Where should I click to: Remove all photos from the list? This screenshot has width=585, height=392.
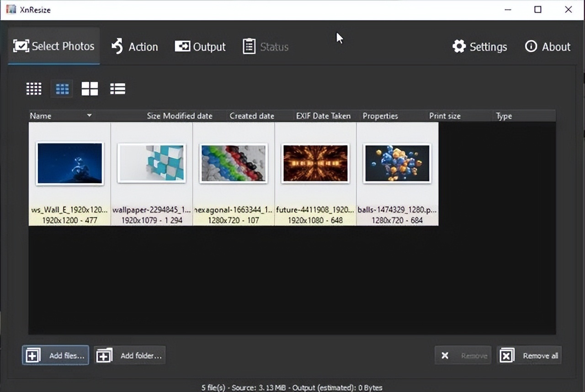[529, 355]
